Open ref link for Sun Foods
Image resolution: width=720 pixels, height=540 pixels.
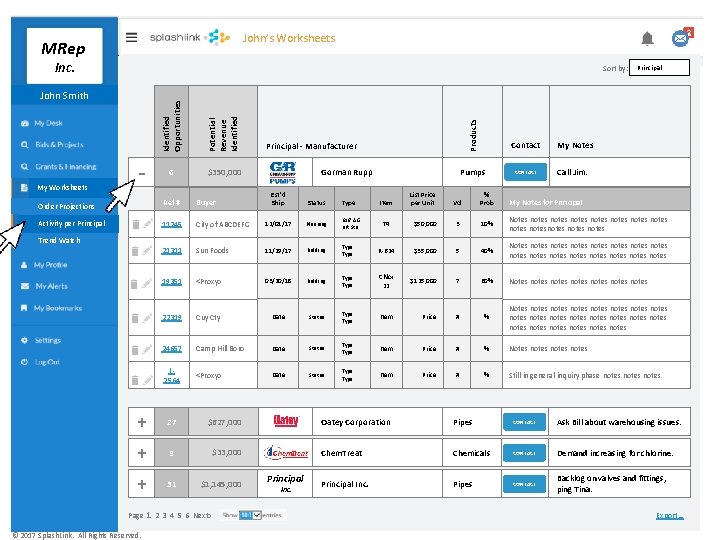171,251
